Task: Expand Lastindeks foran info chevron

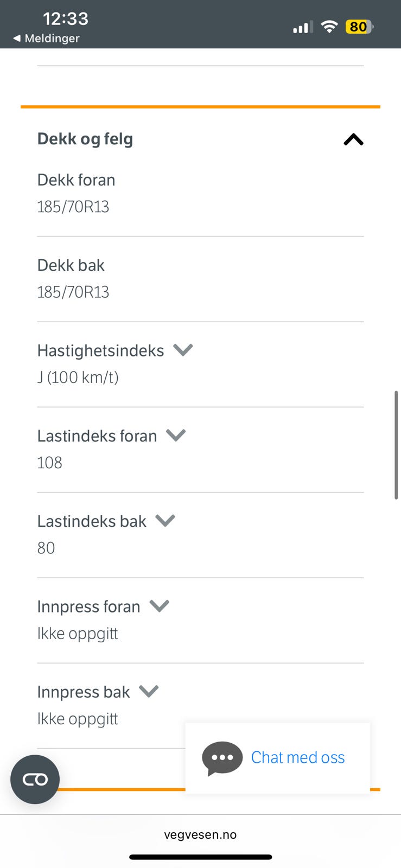Action: pos(176,435)
